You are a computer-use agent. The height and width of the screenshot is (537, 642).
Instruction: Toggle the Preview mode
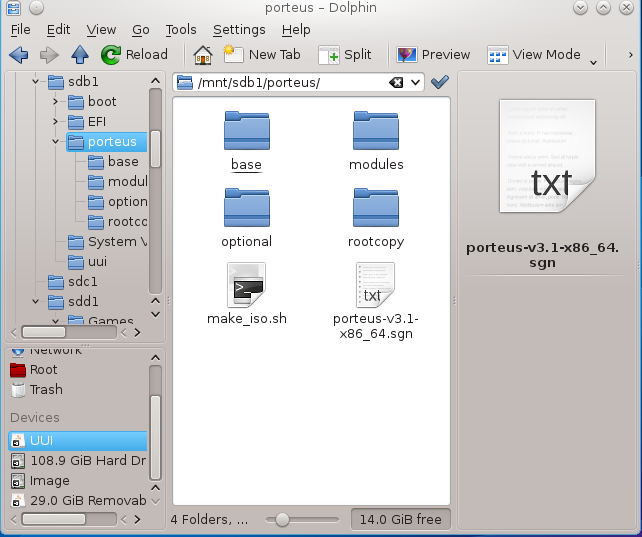pyautogui.click(x=433, y=55)
